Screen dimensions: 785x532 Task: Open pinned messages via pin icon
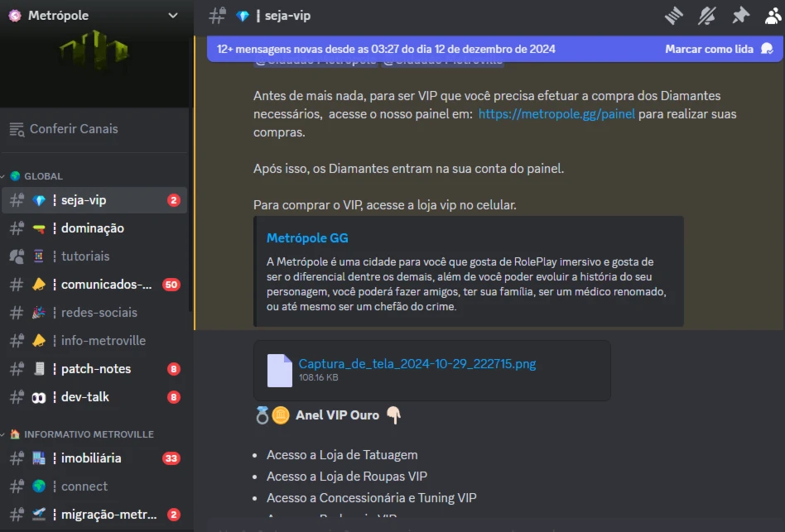[x=740, y=16]
